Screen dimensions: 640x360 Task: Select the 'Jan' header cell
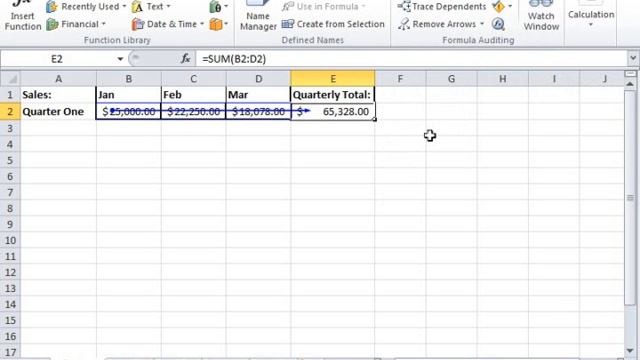coord(129,95)
